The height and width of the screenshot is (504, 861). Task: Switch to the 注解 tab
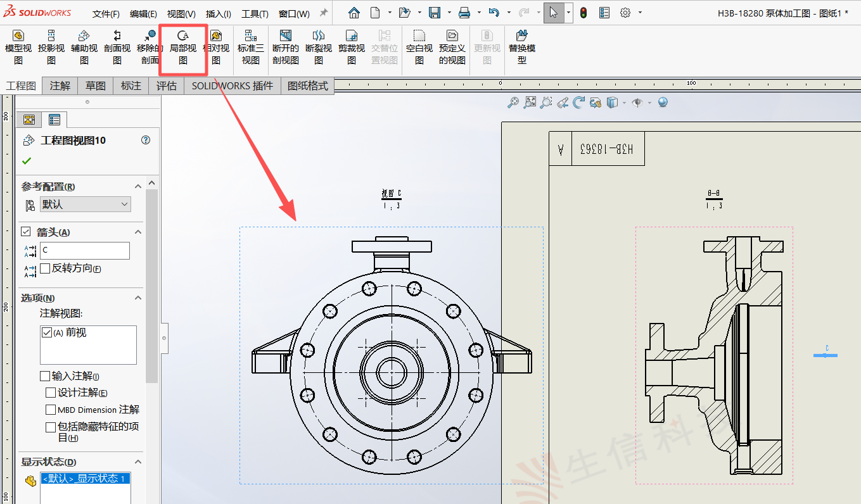tap(60, 85)
